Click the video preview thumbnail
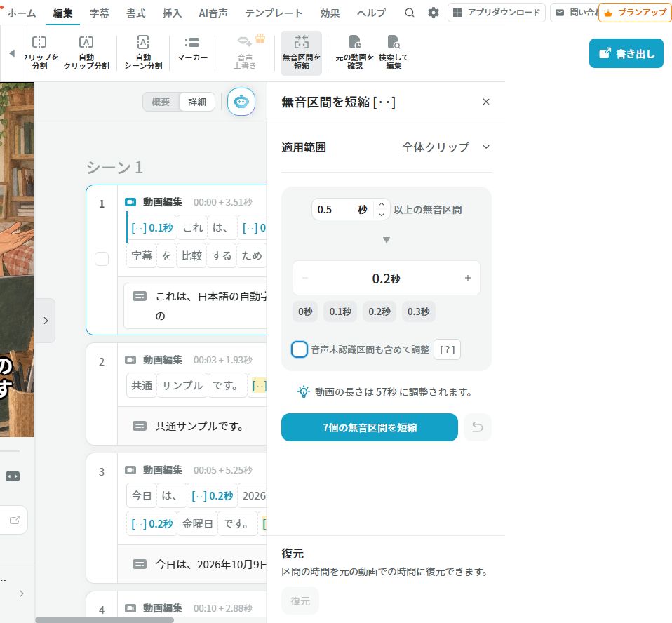This screenshot has width=672, height=623. tap(17, 260)
